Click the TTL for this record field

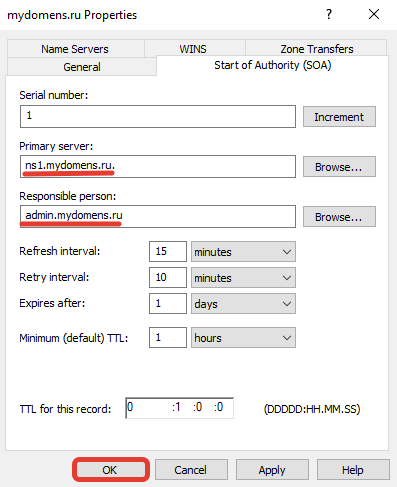179,408
